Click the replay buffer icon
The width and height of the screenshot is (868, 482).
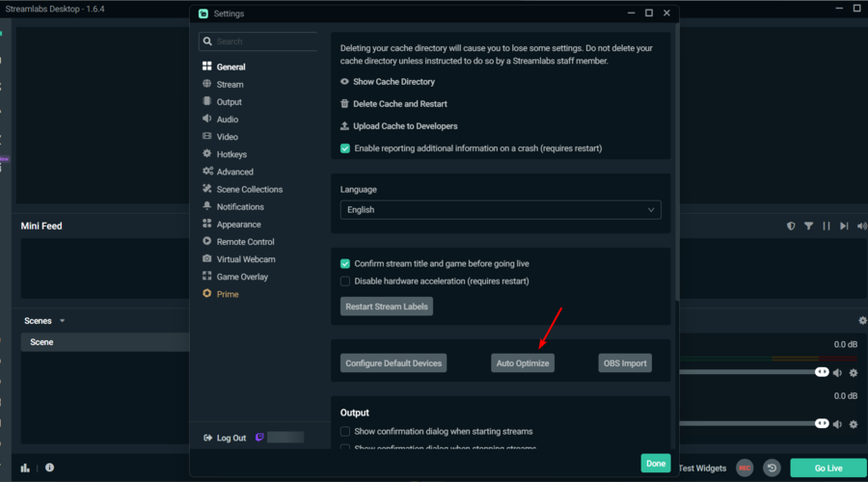772,469
